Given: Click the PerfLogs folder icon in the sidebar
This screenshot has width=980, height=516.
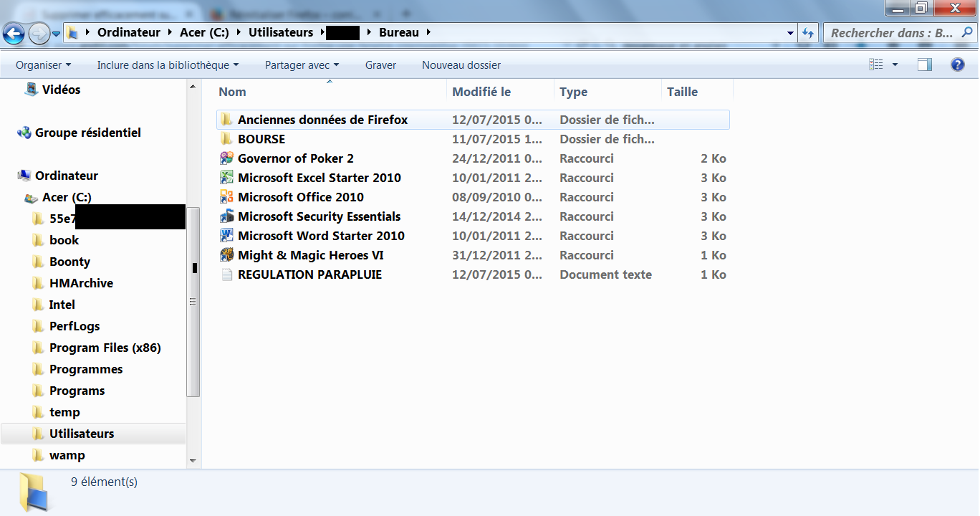Looking at the screenshot, I should point(38,326).
